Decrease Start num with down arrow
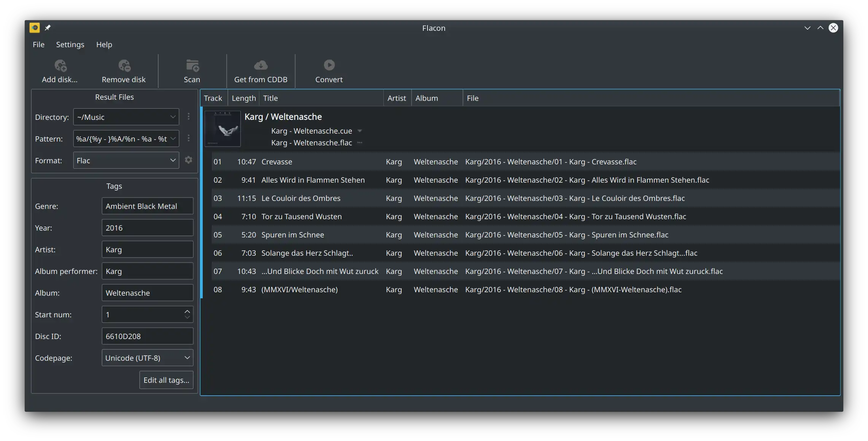 tap(187, 318)
